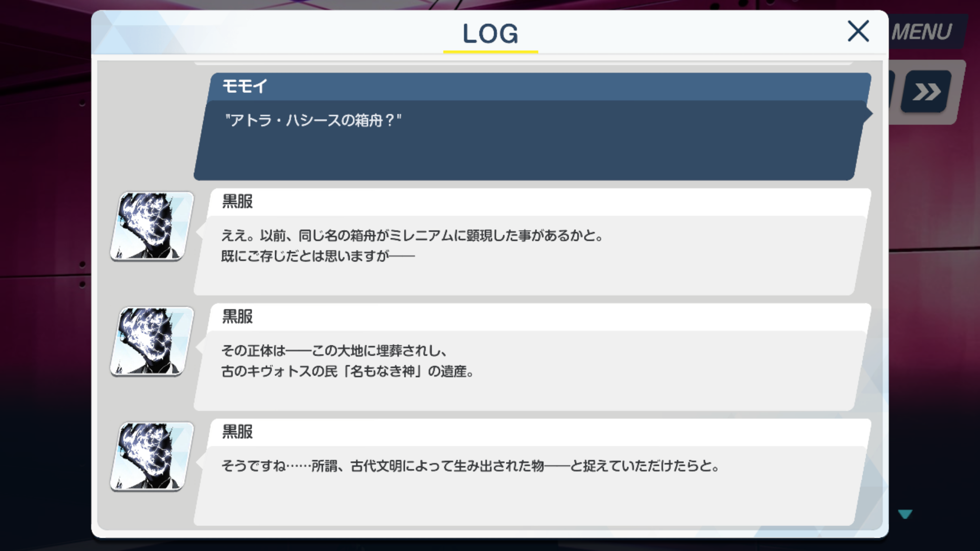The image size is (980, 551).
Task: Select the log line starting ええ。以前
Action: pos(412,236)
